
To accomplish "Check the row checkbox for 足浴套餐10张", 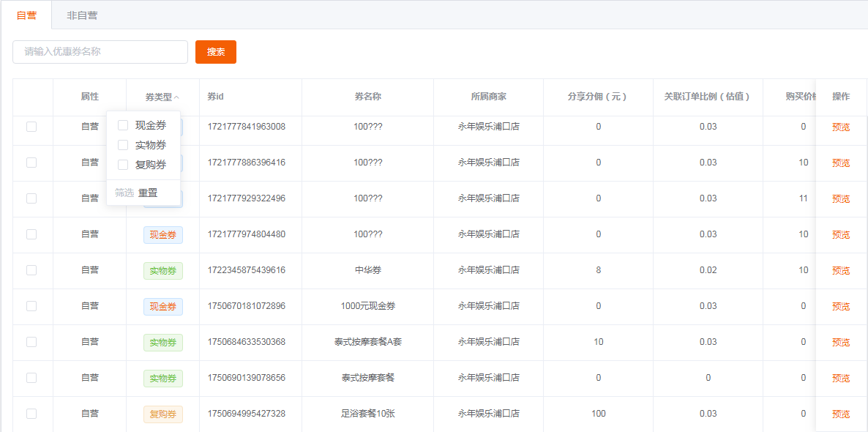I will point(32,414).
